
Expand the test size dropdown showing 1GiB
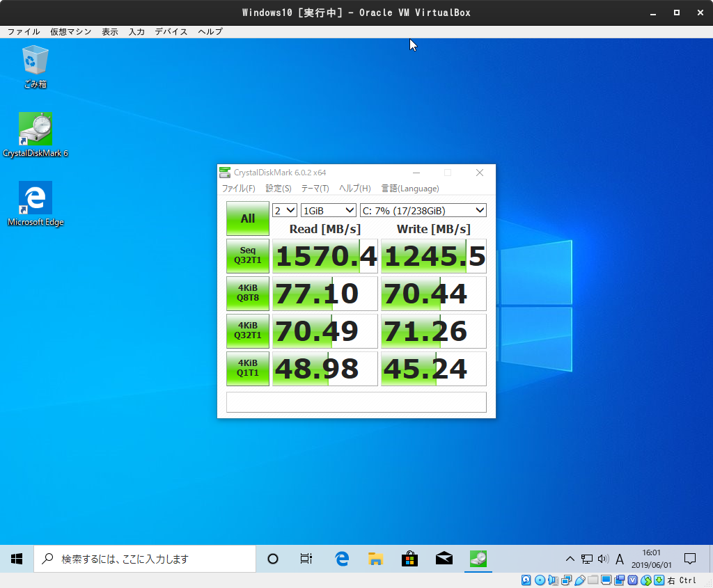pos(329,210)
